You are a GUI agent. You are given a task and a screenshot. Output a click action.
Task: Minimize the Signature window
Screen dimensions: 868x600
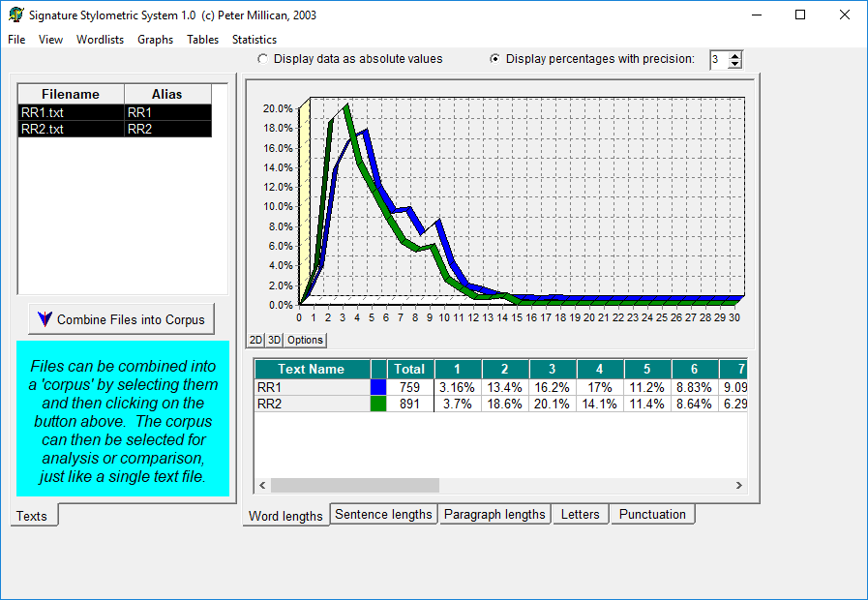[757, 15]
